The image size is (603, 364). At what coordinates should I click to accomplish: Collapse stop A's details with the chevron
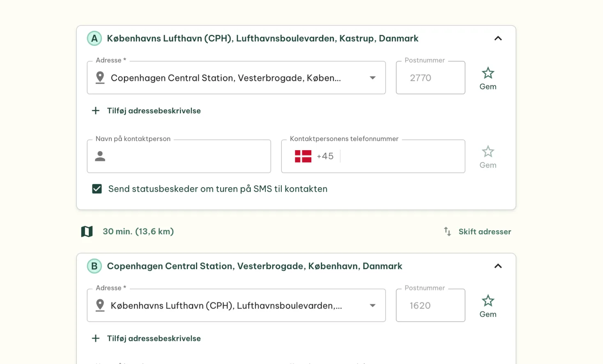point(498,38)
